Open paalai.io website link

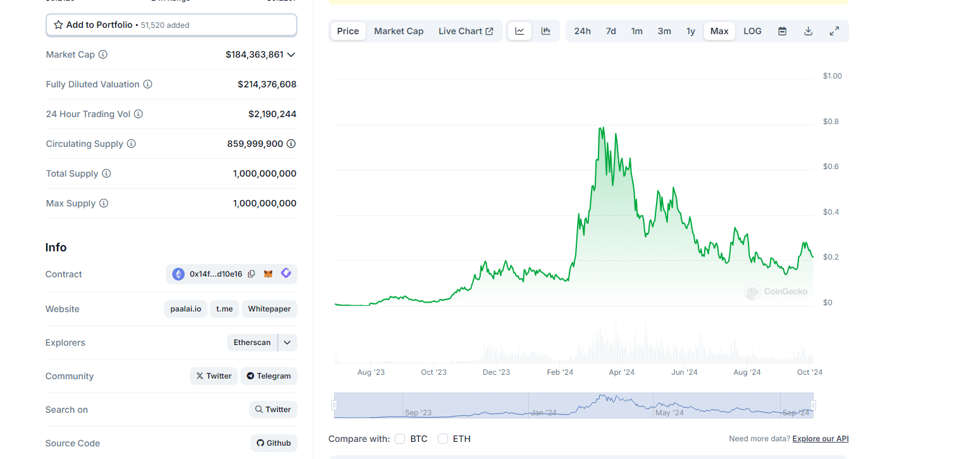(x=185, y=309)
